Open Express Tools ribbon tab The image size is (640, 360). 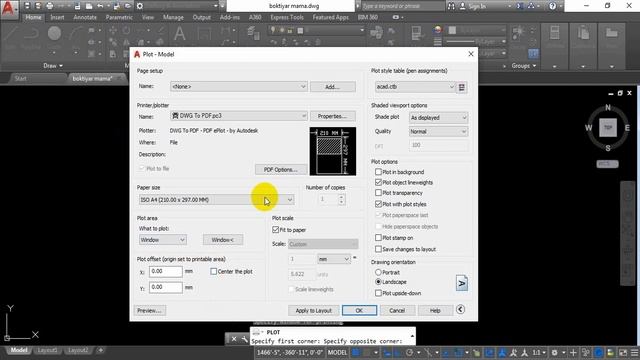click(287, 18)
